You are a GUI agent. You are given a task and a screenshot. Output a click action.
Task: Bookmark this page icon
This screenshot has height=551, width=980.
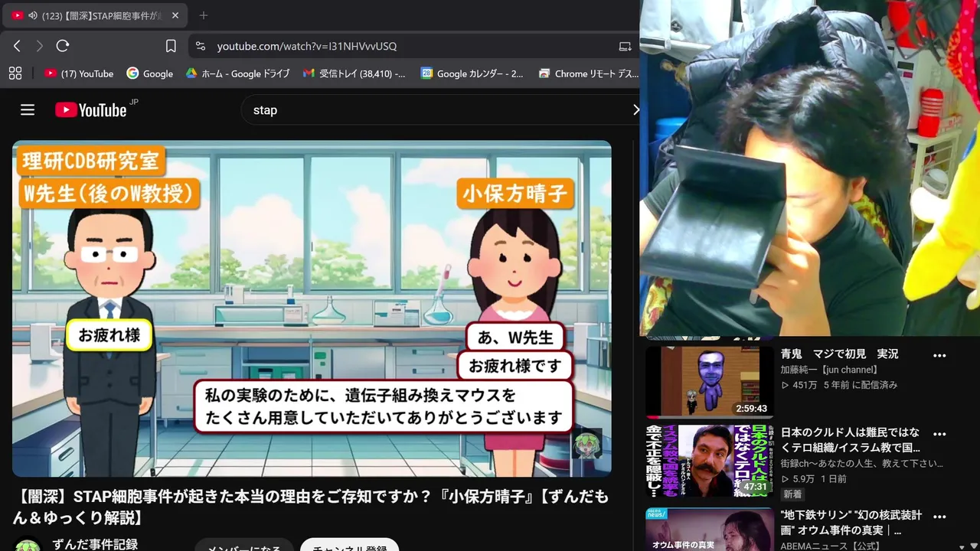pos(171,46)
